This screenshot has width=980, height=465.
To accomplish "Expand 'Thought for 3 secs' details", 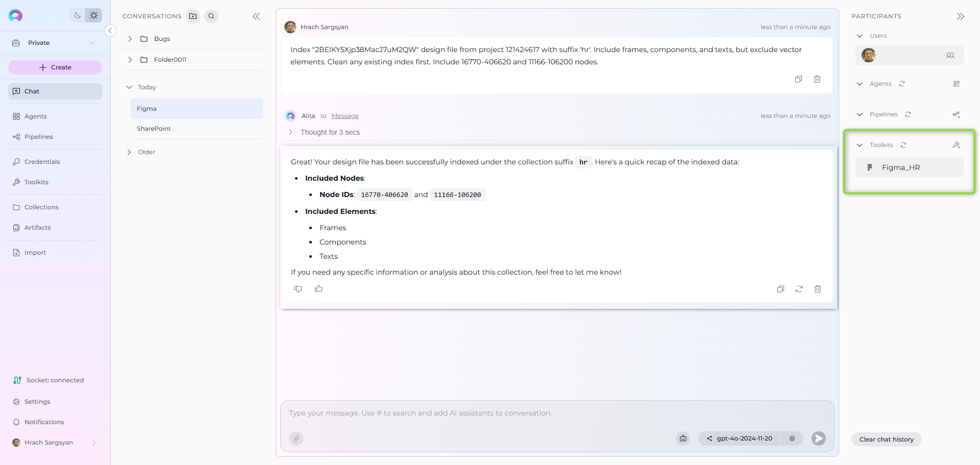I will point(290,132).
